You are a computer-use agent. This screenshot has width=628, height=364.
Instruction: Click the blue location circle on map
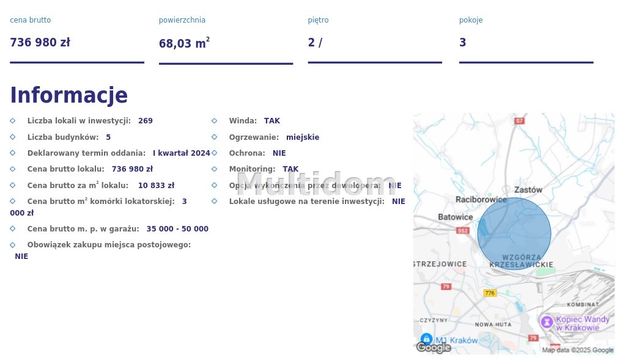[x=514, y=233]
